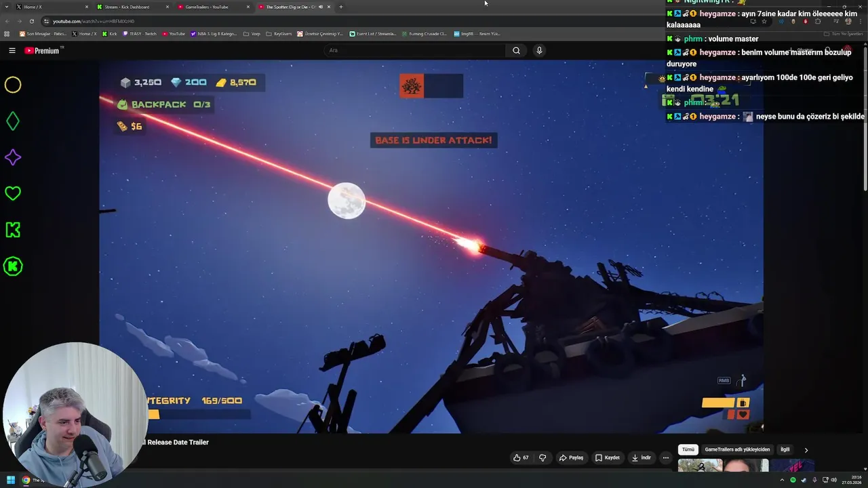Click the first recommended video thumbnail
The image size is (868, 488).
click(724, 465)
